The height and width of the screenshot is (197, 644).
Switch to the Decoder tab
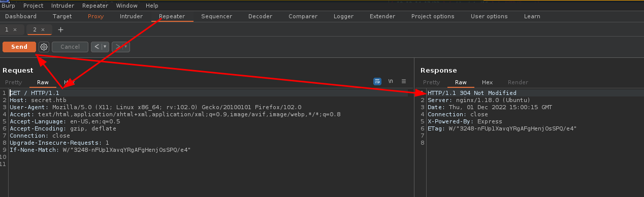260,16
